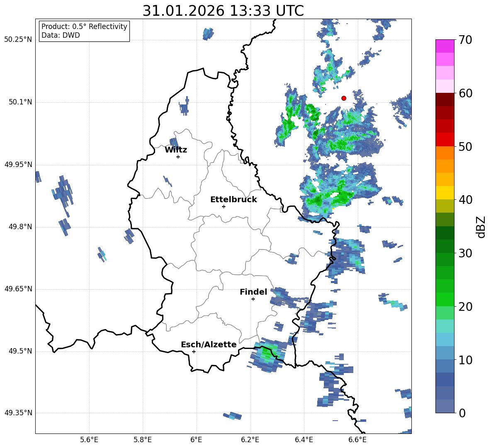Click the 49.65°N latitude label
The image size is (491, 448).
click(x=18, y=289)
